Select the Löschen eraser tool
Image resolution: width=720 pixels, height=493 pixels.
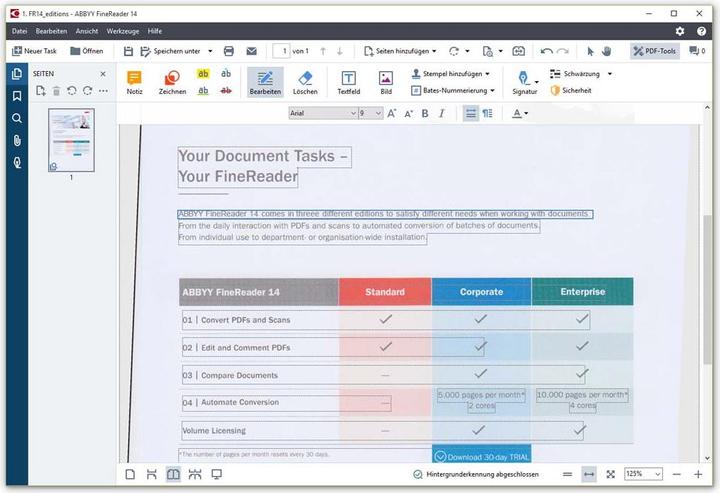pyautogui.click(x=305, y=82)
